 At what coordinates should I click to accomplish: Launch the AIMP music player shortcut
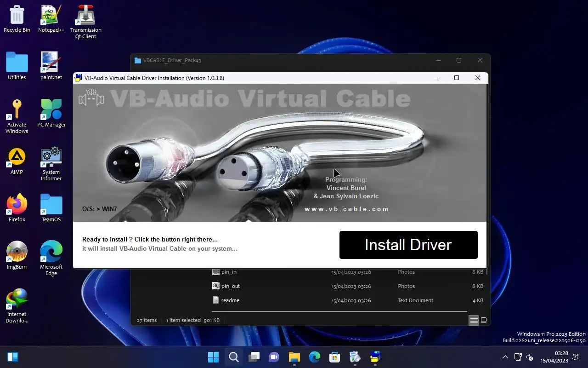[17, 161]
